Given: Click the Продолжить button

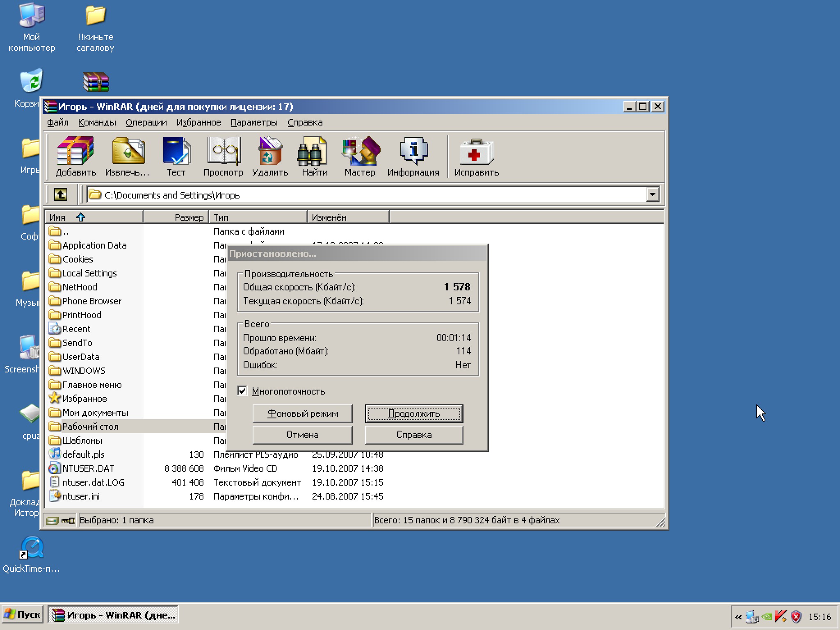Looking at the screenshot, I should pyautogui.click(x=414, y=413).
